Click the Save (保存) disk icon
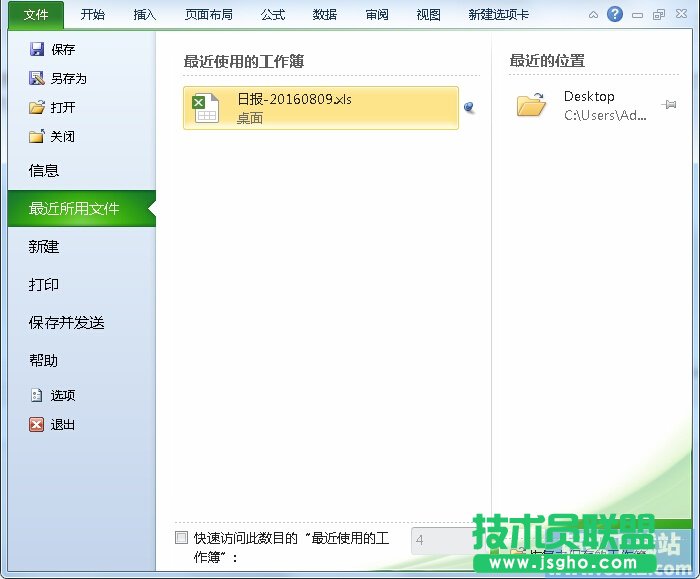The width and height of the screenshot is (700, 579). point(37,50)
